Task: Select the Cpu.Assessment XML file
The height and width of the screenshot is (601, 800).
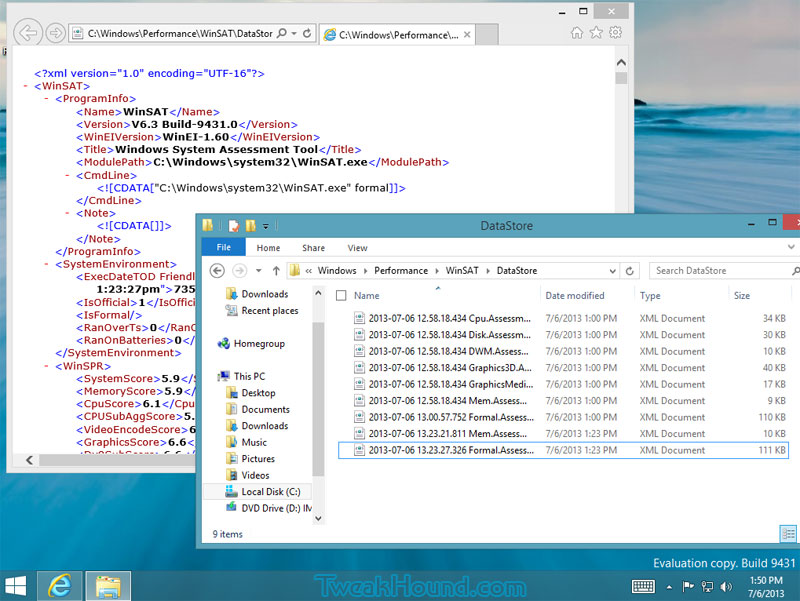Action: click(563, 318)
